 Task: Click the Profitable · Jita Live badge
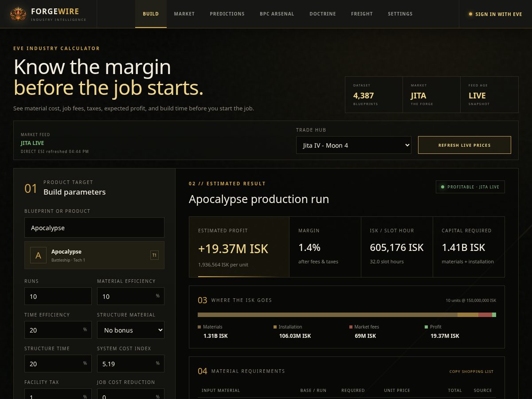point(470,187)
